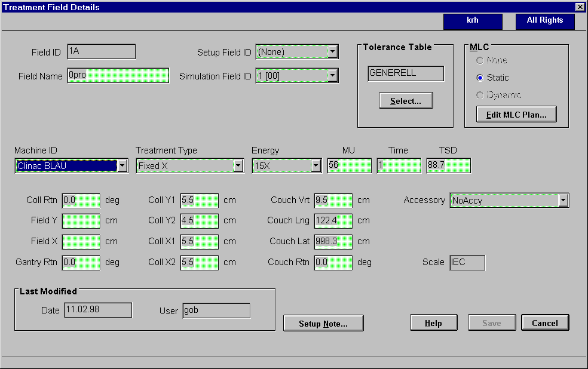
Task: Click the Setup Note button
Action: [323, 324]
